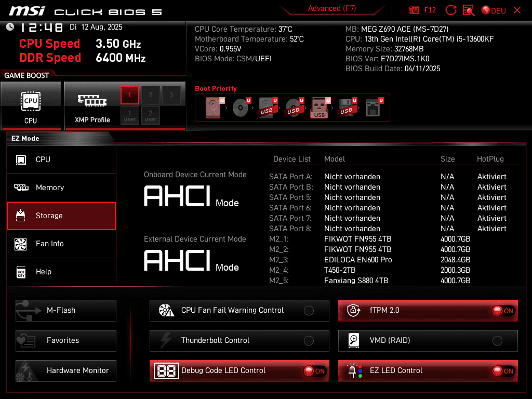Screen dimensions: 532x399
Task: Click the date Di 12 Aug, 2025
Action: (96, 27)
